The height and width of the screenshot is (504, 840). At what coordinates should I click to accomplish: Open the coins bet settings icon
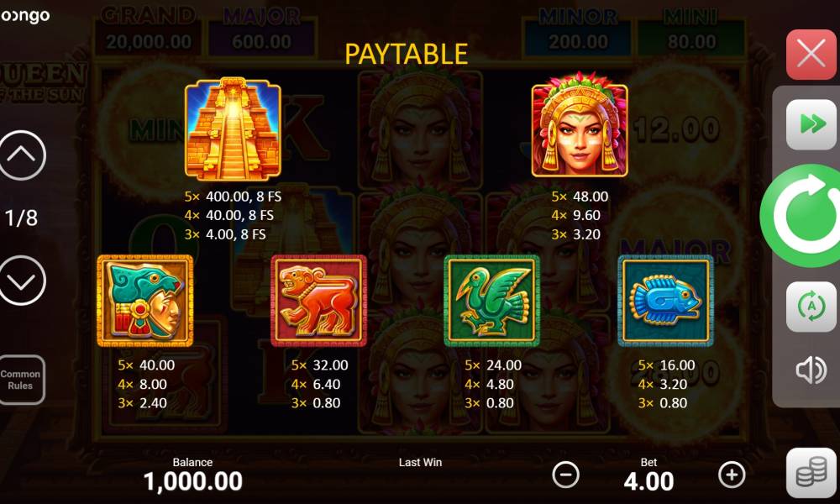(x=811, y=472)
